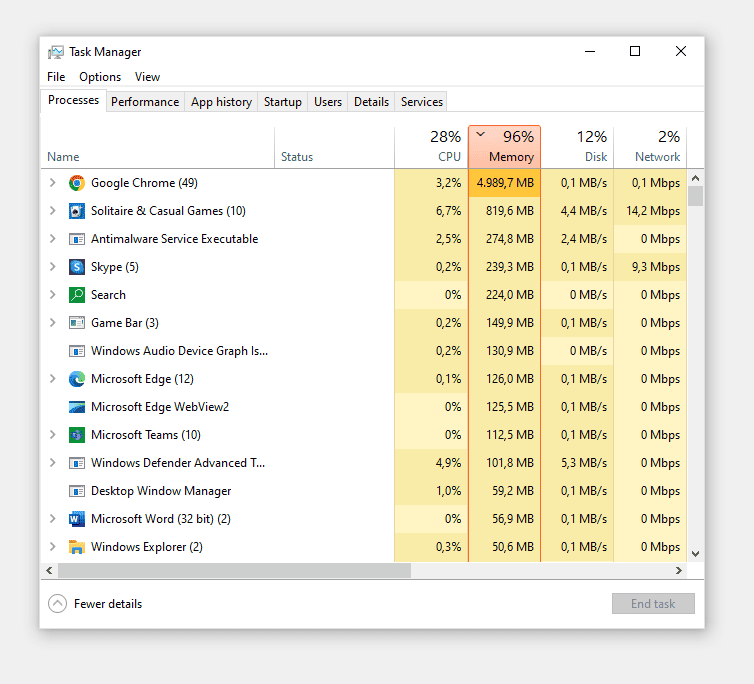
Task: Expand the Windows Defender Advanced row
Action: click(x=53, y=463)
